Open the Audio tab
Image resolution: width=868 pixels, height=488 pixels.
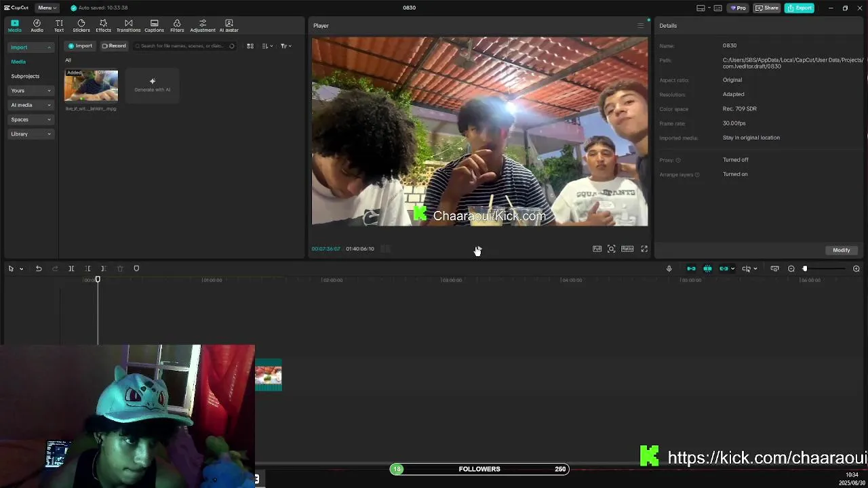tap(37, 26)
